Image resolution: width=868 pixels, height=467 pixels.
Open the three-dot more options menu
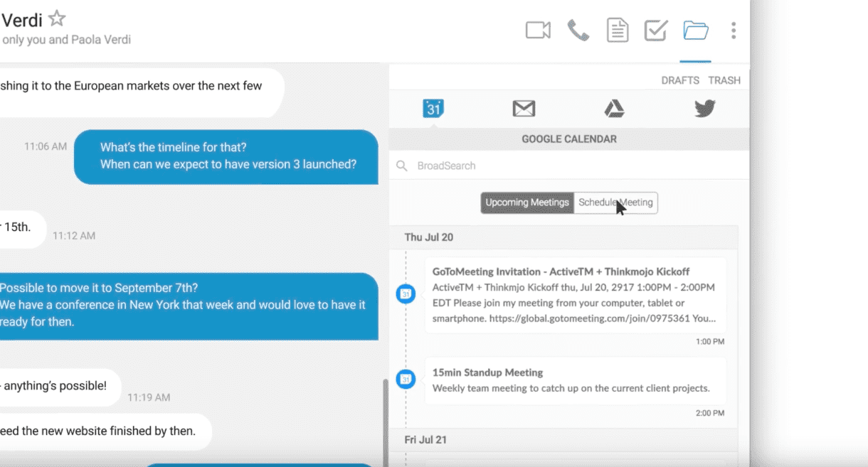pyautogui.click(x=733, y=30)
